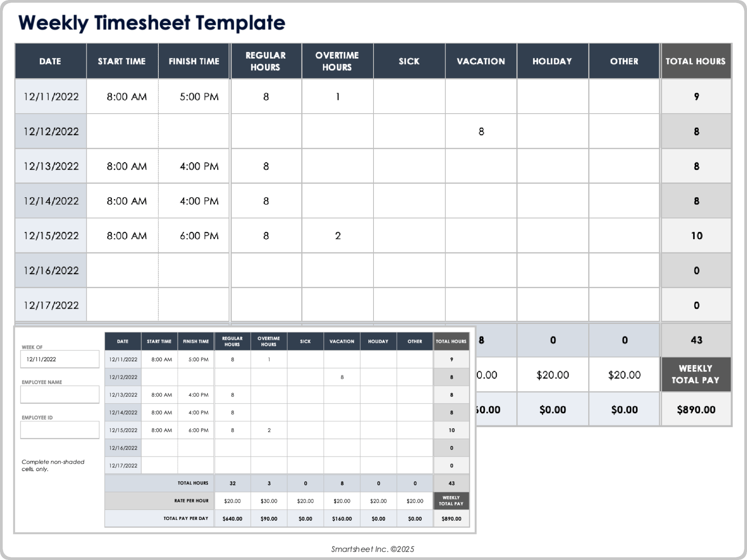Click the WEEKLY TOTAL PAY cell
The image size is (747, 560).
695,374
